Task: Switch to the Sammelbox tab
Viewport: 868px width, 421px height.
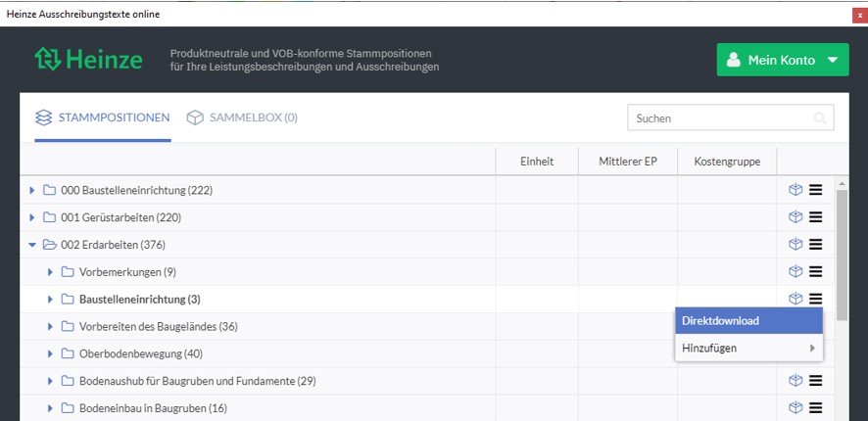Action: click(x=241, y=117)
